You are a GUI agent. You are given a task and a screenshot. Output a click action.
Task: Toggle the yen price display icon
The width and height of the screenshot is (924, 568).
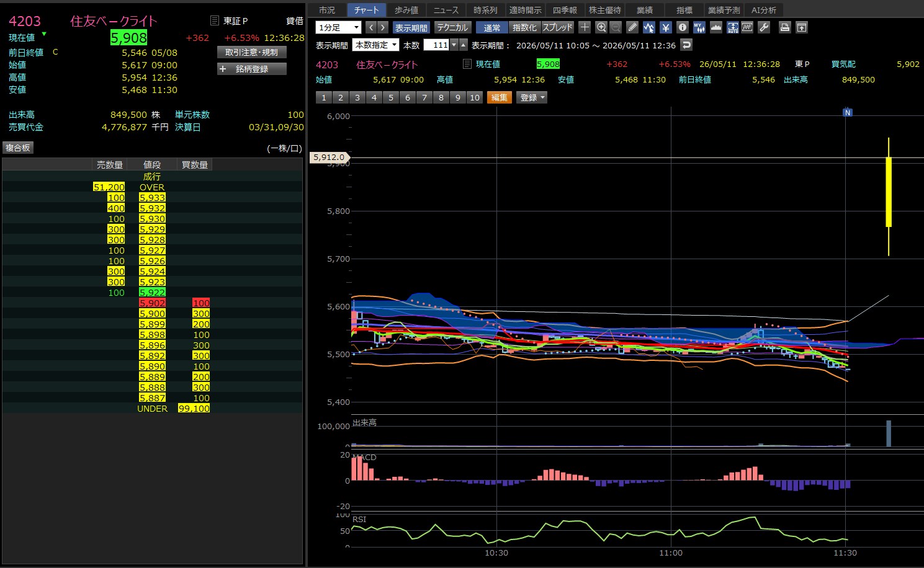(x=666, y=27)
